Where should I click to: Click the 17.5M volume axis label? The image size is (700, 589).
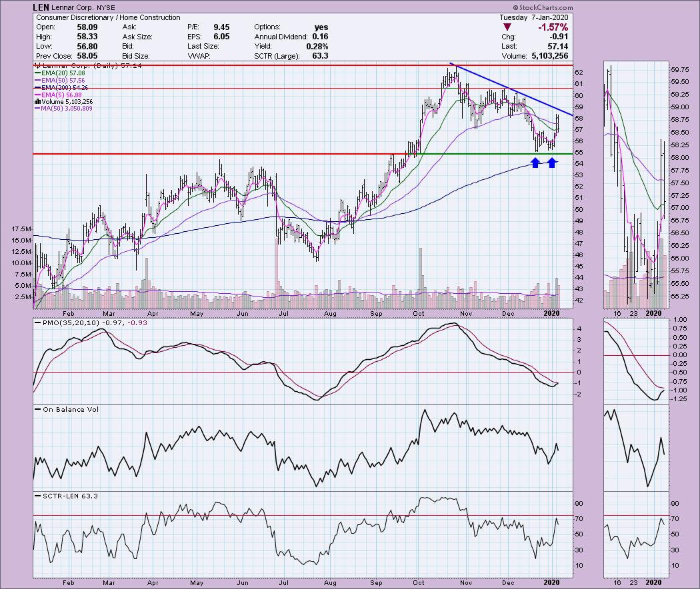click(21, 229)
